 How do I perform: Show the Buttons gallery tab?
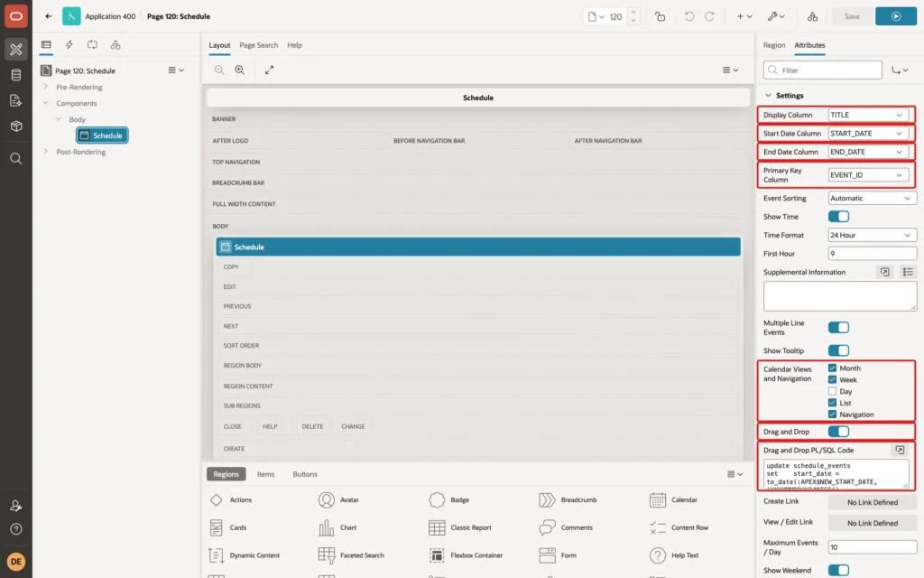pos(305,474)
